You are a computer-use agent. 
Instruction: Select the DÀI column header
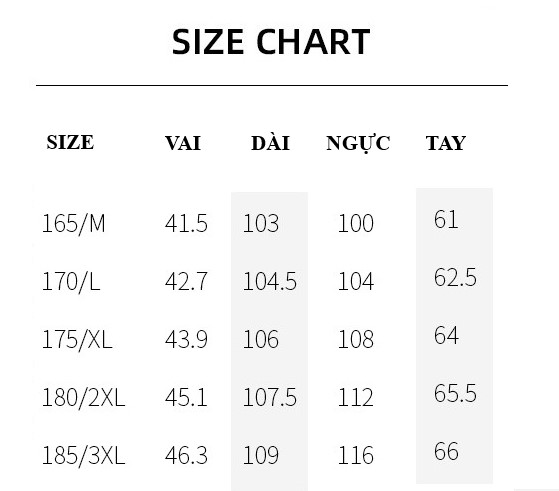tap(270, 142)
